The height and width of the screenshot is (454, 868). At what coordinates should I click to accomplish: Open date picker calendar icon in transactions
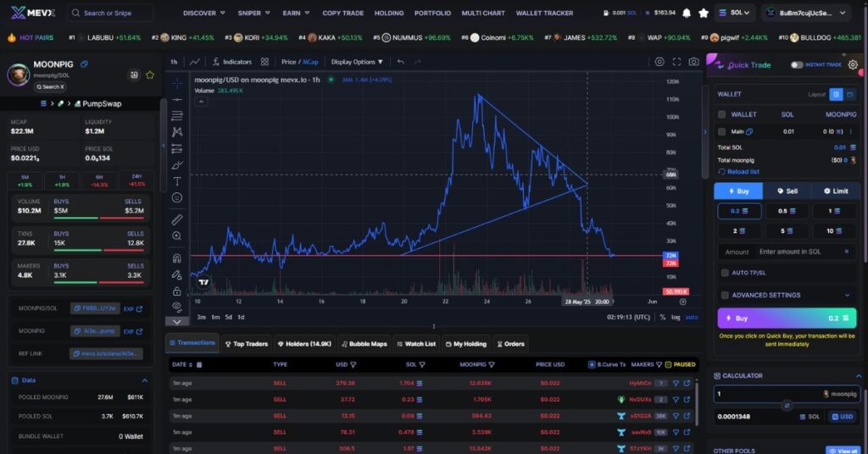tap(199, 364)
